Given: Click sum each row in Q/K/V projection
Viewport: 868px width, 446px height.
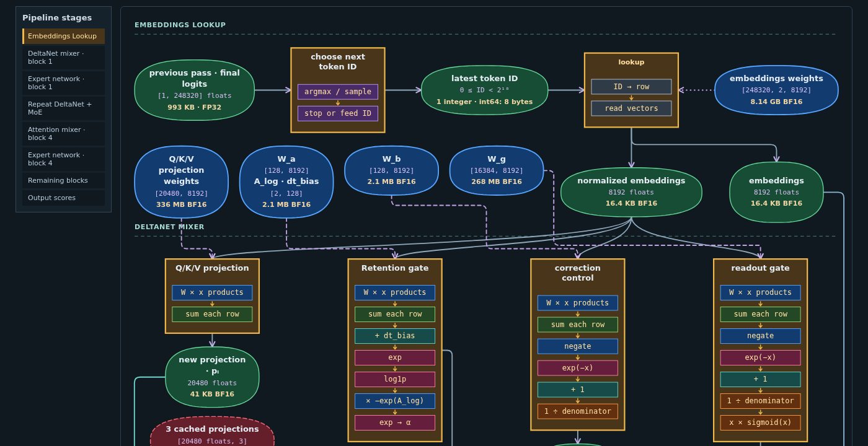Looking at the screenshot, I should point(212,314).
